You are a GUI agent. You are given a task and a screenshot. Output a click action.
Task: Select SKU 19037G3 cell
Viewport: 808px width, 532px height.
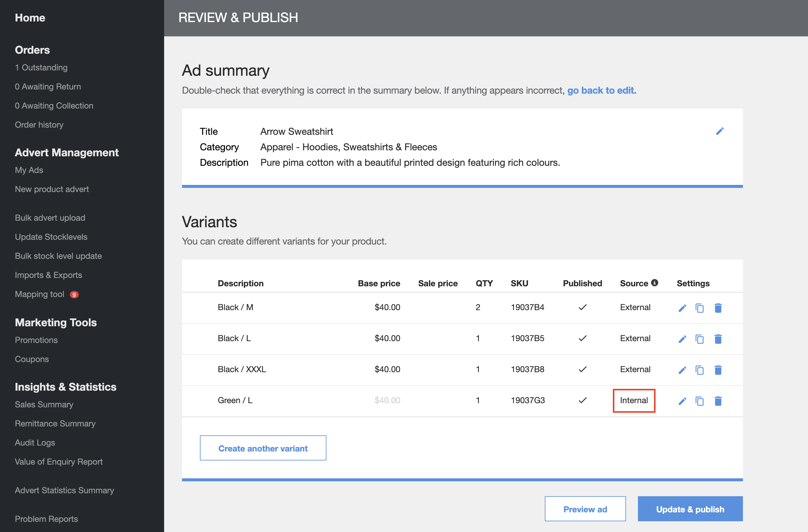coord(528,400)
